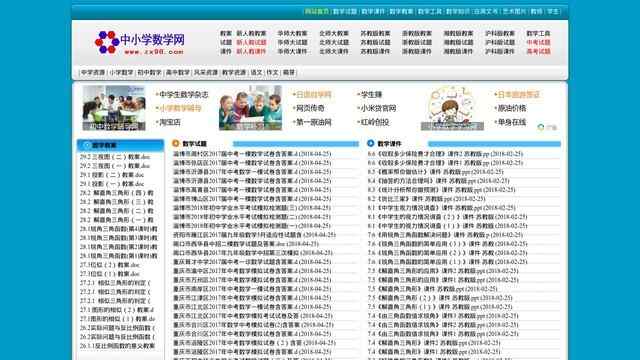Click the orange 数学试题 section icon

click(x=176, y=143)
